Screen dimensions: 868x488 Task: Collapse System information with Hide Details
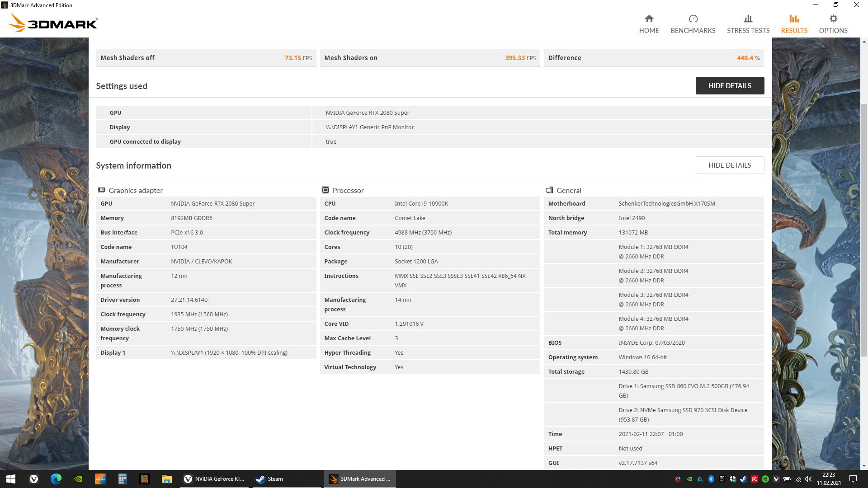(x=729, y=165)
